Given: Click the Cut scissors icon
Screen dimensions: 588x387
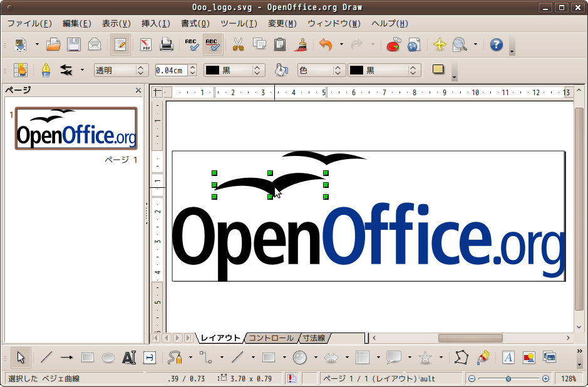Looking at the screenshot, I should [x=238, y=44].
